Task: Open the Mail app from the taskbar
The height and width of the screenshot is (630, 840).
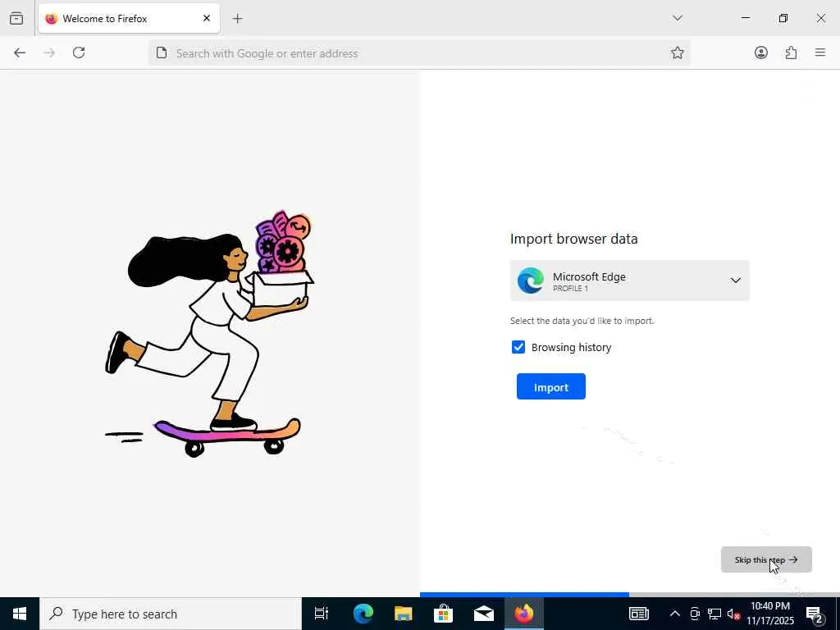Action: click(484, 614)
